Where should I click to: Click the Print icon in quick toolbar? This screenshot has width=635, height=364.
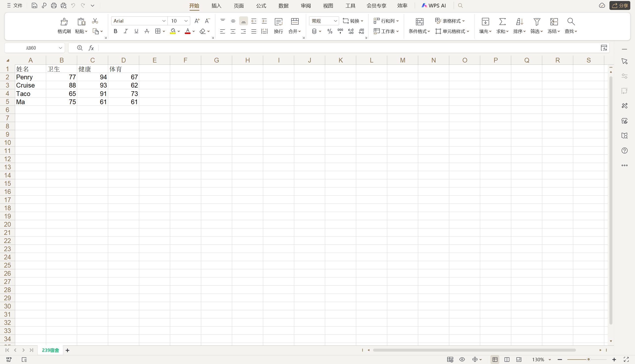(54, 5)
